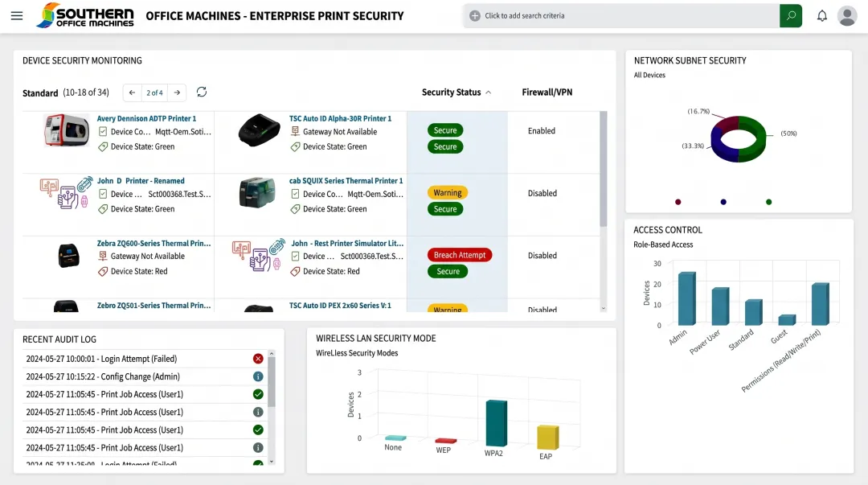Click John Rest Printer Simulator device graphic
Image resolution: width=868 pixels, height=485 pixels.
259,255
